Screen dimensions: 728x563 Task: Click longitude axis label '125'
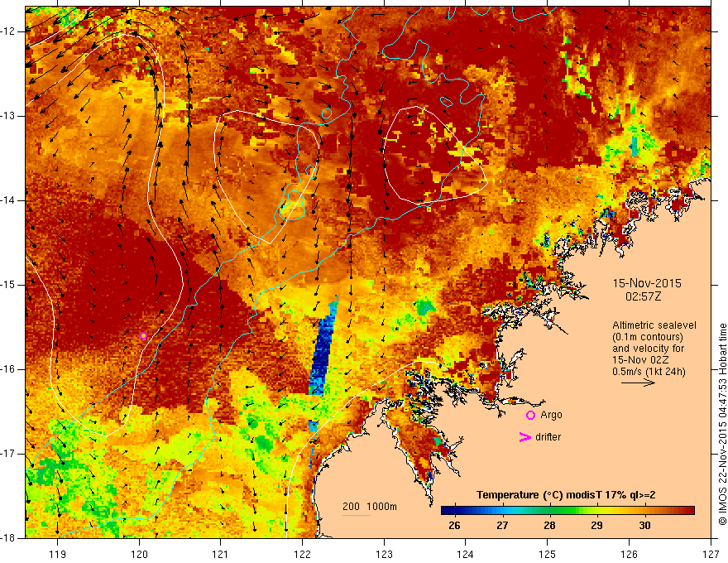[x=548, y=554]
